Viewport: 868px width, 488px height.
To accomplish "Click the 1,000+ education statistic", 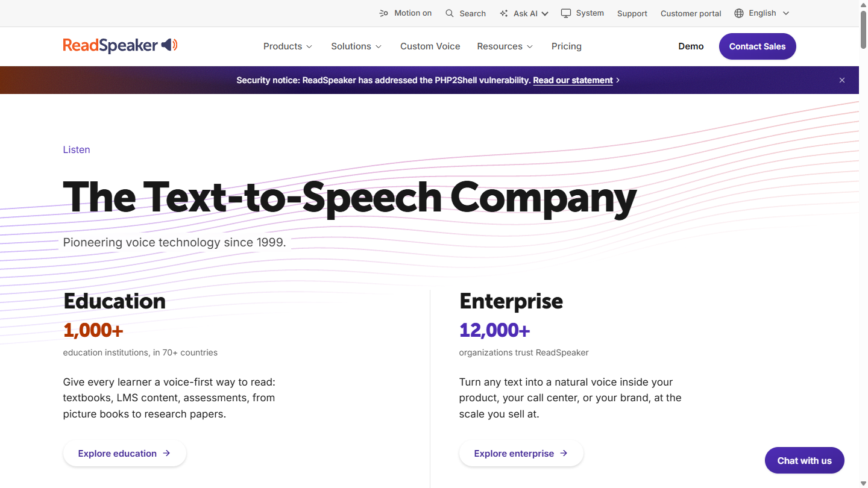I will (93, 330).
